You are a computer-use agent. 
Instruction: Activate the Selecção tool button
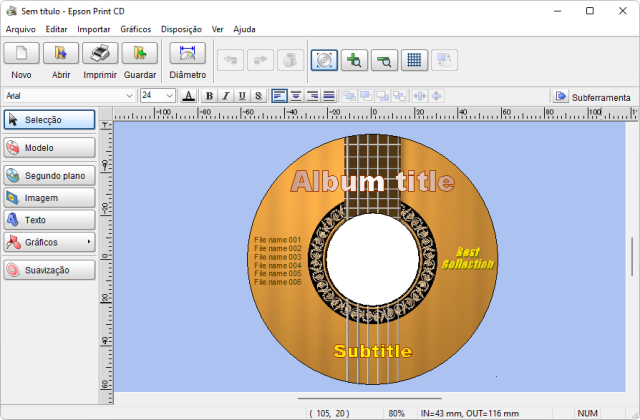49,120
